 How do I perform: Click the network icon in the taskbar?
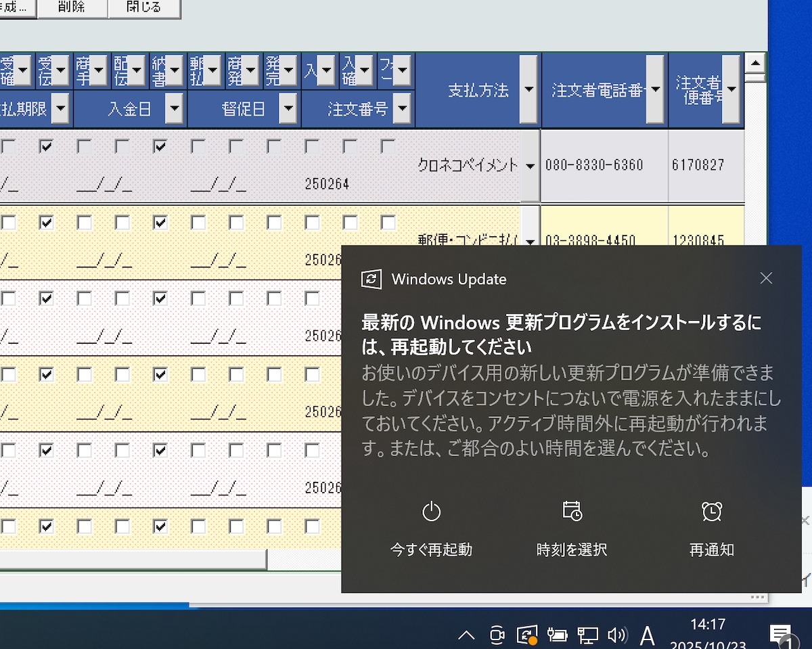coord(587,635)
